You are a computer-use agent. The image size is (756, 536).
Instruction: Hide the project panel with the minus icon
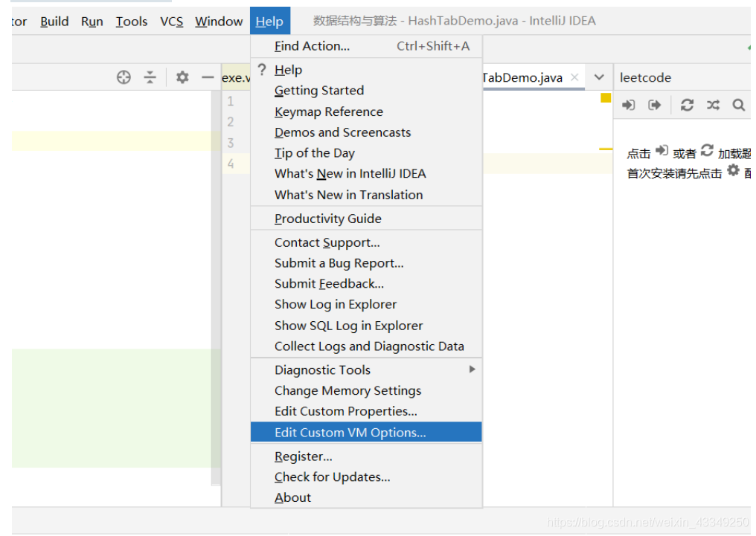pos(208,77)
